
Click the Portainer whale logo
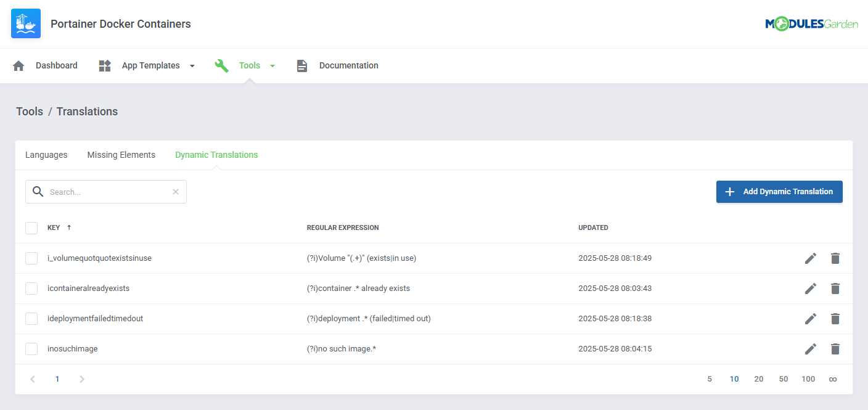coord(25,23)
